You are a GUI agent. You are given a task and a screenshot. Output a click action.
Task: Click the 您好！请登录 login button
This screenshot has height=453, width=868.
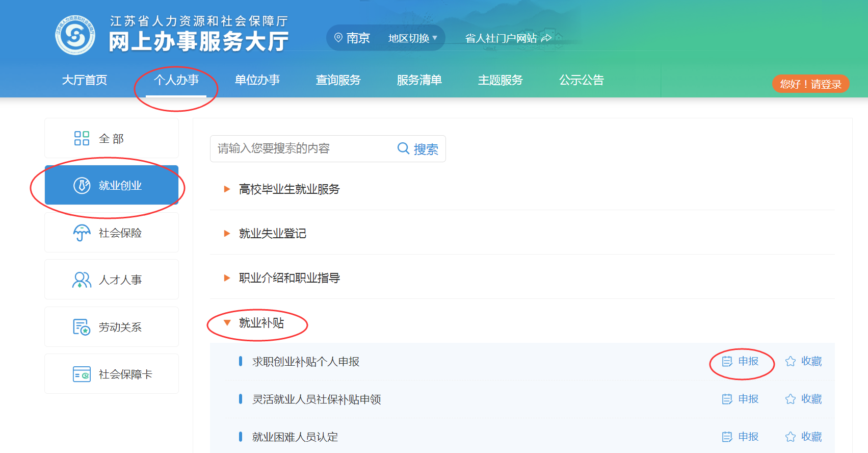point(810,84)
